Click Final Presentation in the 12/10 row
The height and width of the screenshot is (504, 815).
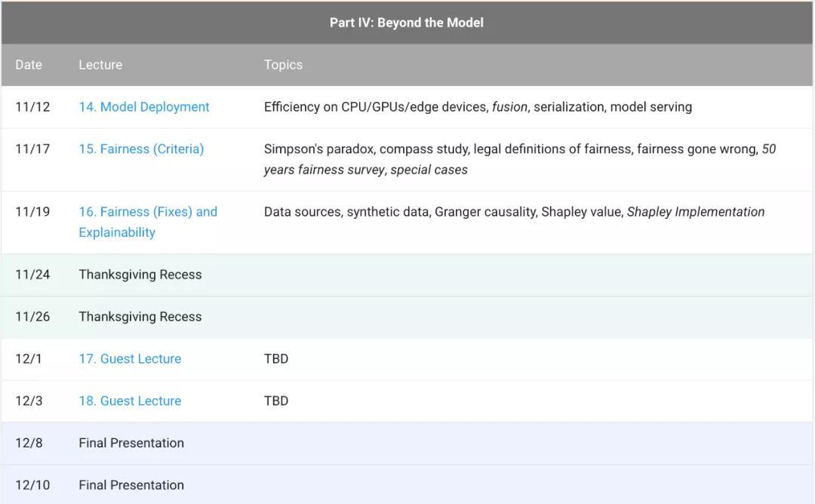click(x=131, y=485)
